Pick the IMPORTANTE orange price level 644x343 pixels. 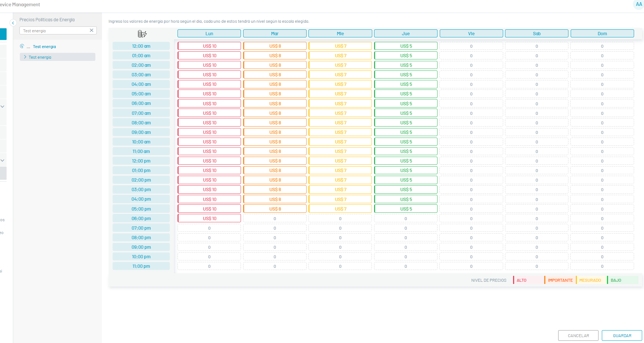pos(560,280)
